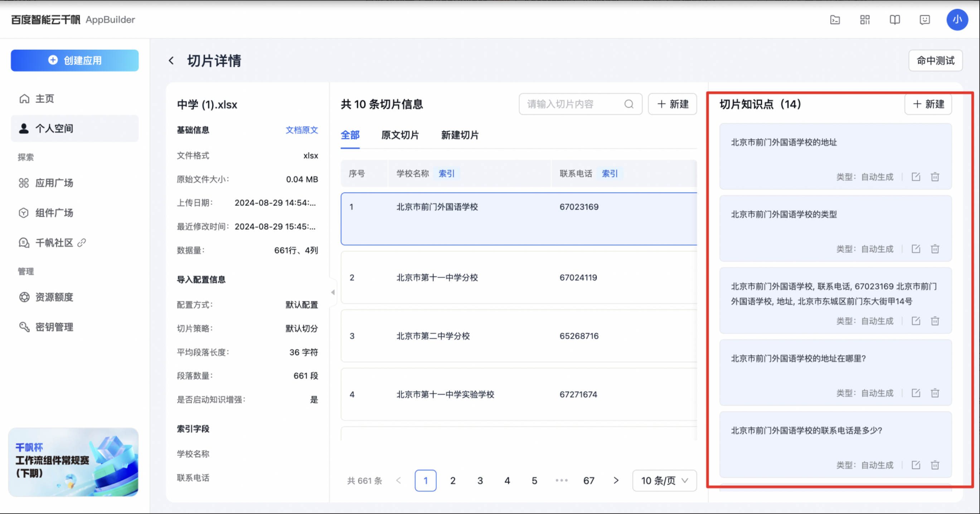
Task: Click the 百度智能云千帆 AppBuilder logo
Action: click(73, 20)
